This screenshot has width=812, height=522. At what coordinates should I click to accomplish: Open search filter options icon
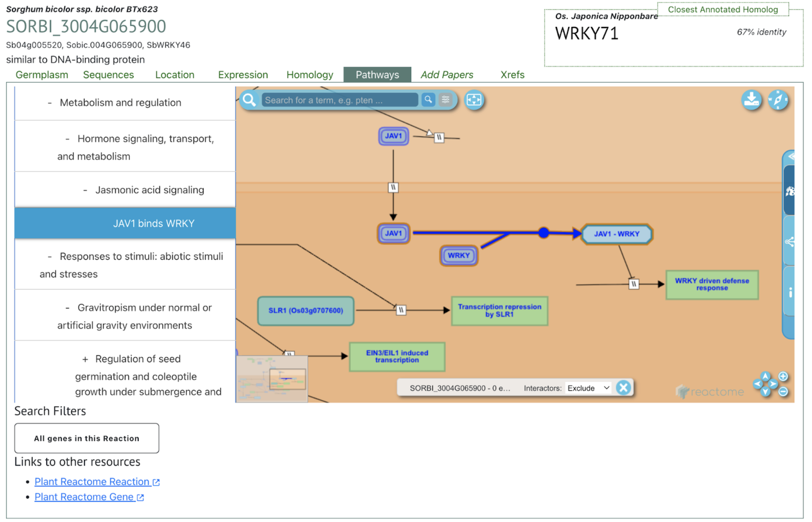(445, 100)
